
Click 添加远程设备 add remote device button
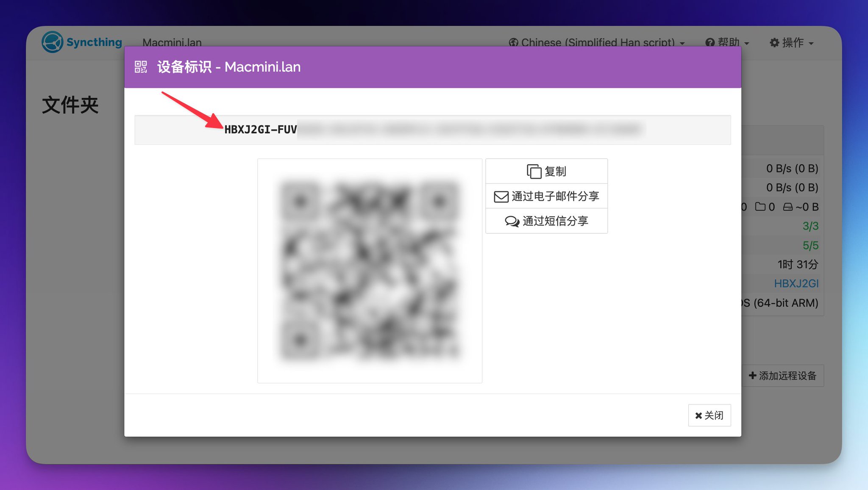[782, 375]
